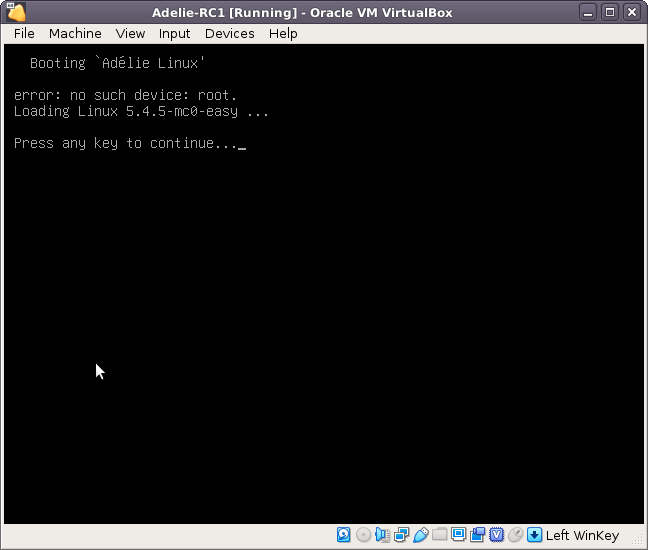Click the mouse integration status icon

click(515, 535)
